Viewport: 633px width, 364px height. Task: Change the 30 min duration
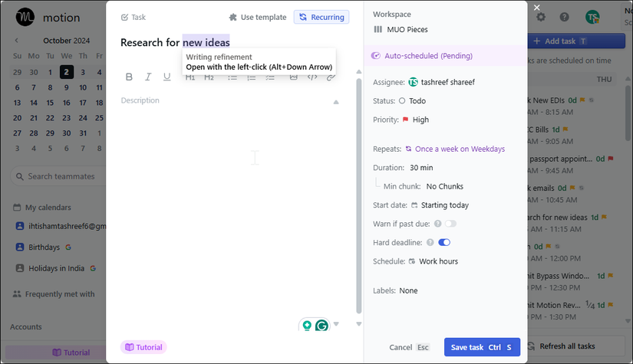[x=421, y=168]
